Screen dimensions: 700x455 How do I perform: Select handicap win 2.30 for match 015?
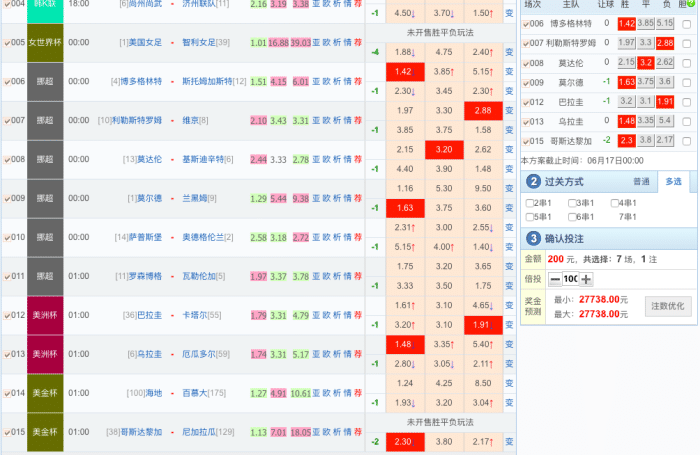405,442
